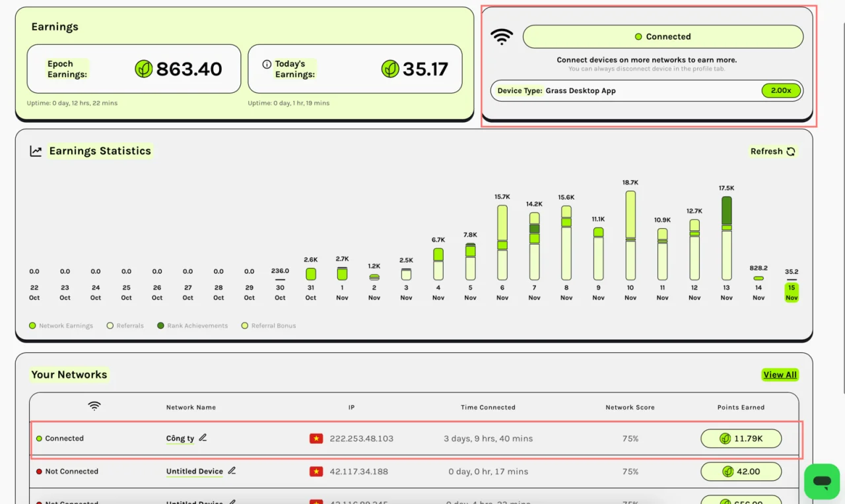This screenshot has height=504, width=845.
Task: Click the Wi-Fi icon in networks table header
Action: (94, 406)
